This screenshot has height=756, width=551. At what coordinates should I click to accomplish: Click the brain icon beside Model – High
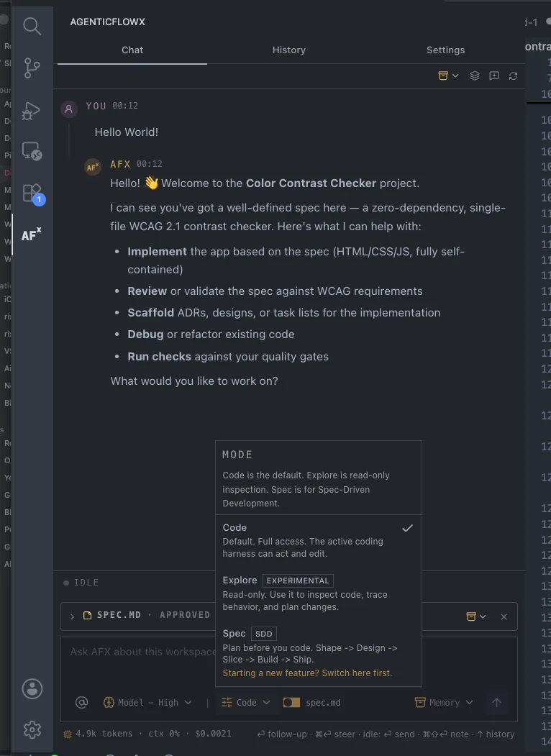(x=109, y=703)
